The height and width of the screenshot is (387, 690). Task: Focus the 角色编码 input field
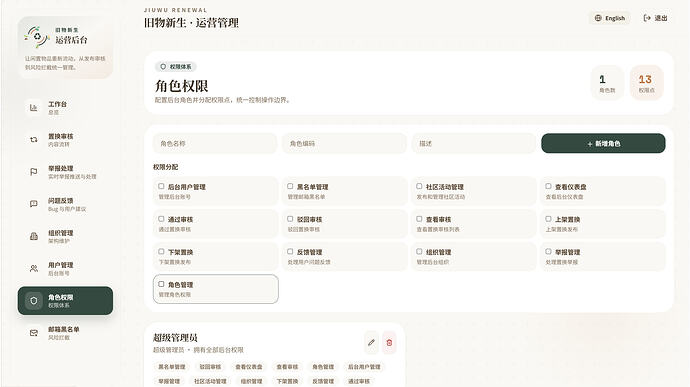[344, 144]
